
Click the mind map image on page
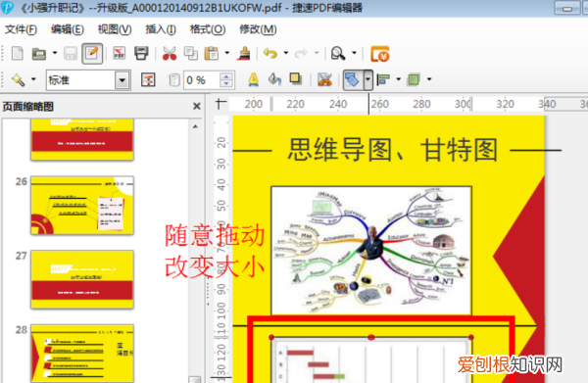pyautogui.click(x=371, y=251)
